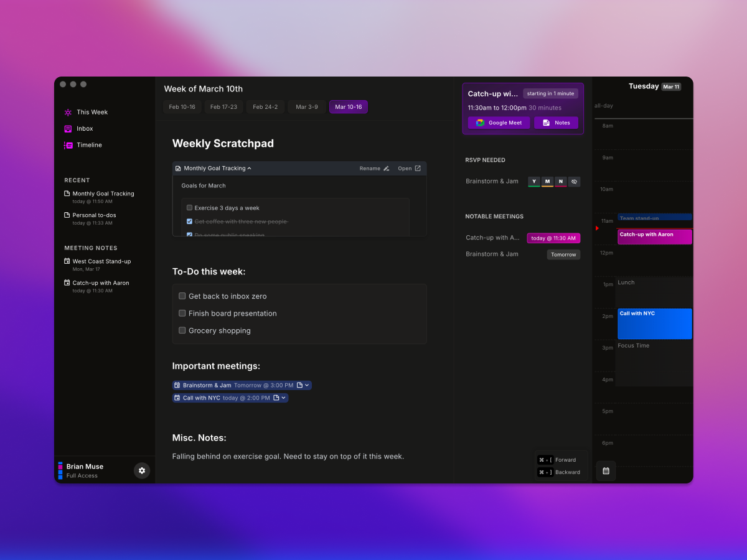Click Forward shortcut hint
The image size is (747, 560).
[557, 460]
